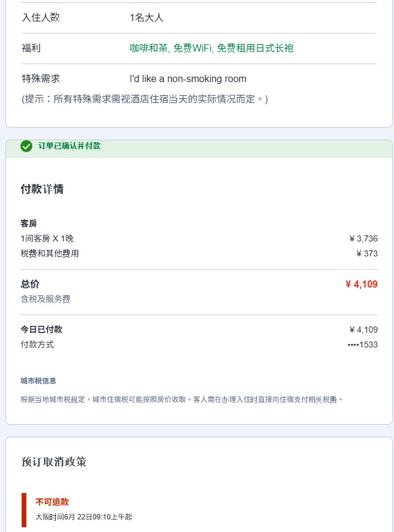This screenshot has height=532, width=394.
Task: Click the 付款详情 section heading
Action: tap(42, 189)
